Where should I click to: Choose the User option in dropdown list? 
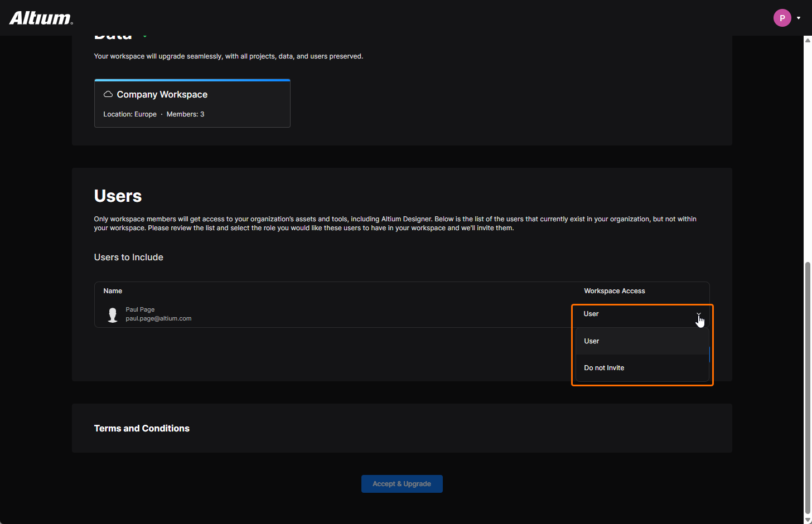coord(642,341)
